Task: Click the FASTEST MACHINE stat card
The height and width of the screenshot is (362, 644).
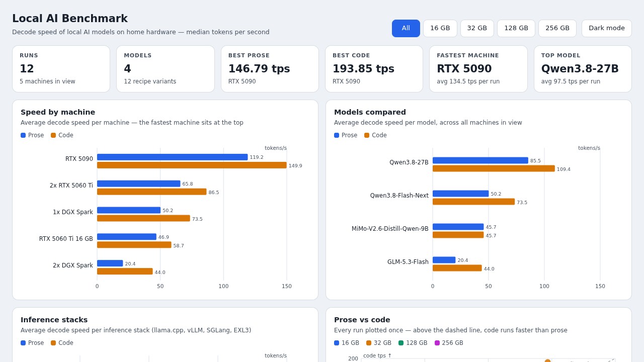Action: pyautogui.click(x=478, y=69)
